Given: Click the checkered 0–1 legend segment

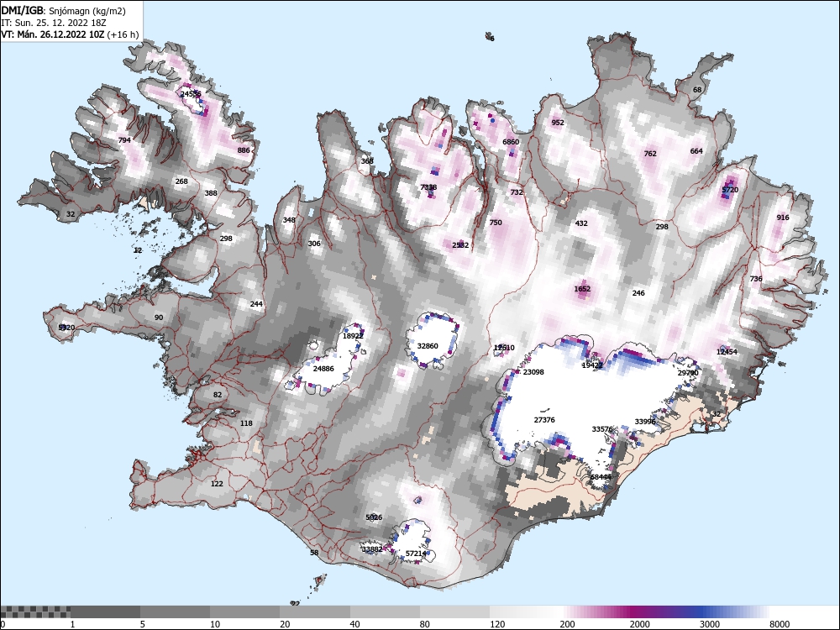Looking at the screenshot, I should click(35, 612).
